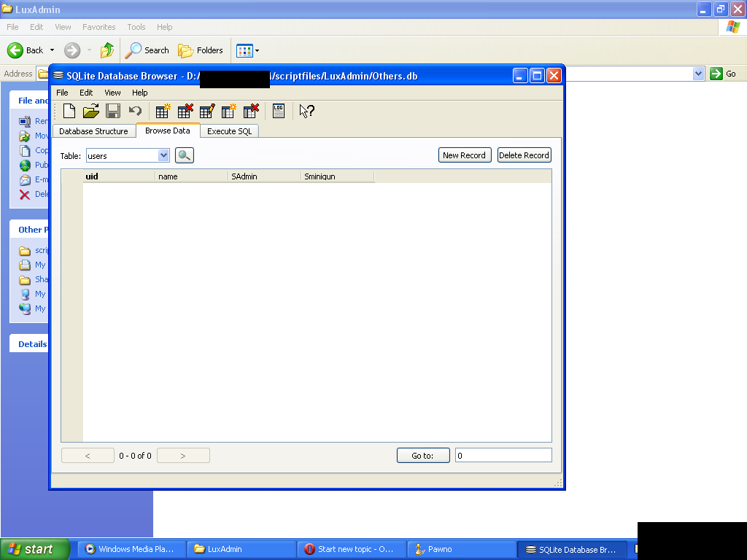Click the red X delete icon in File tasks
Image resolution: width=747 pixels, height=560 pixels.
(25, 194)
